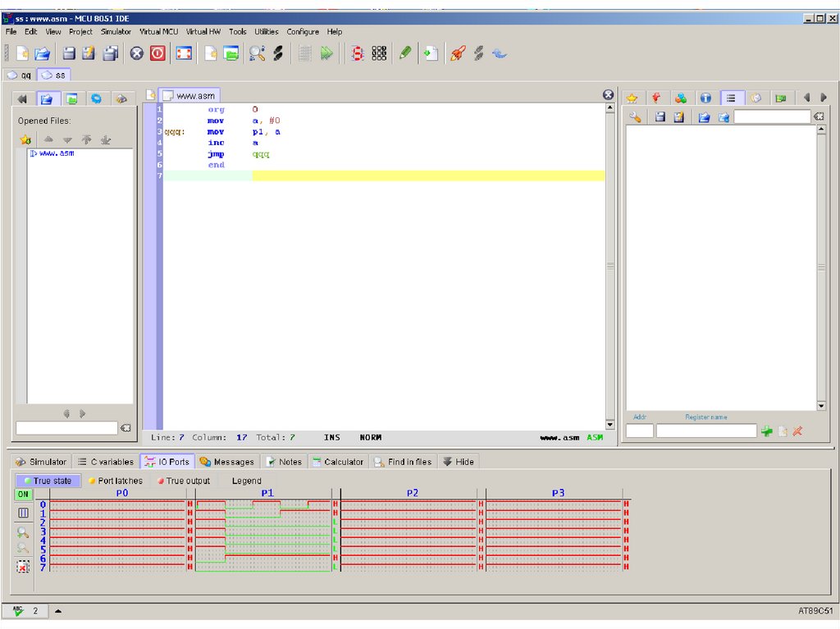Screen dimensions: 840x629
Task: Click the blue info tab icon
Action: click(705, 98)
